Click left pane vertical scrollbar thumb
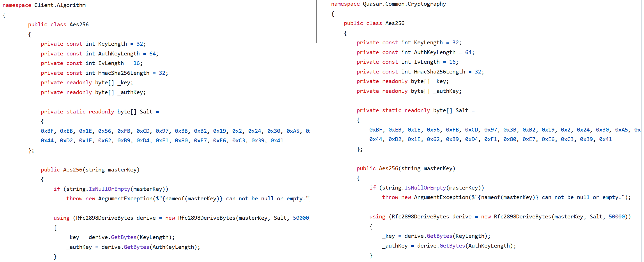 click(316, 21)
